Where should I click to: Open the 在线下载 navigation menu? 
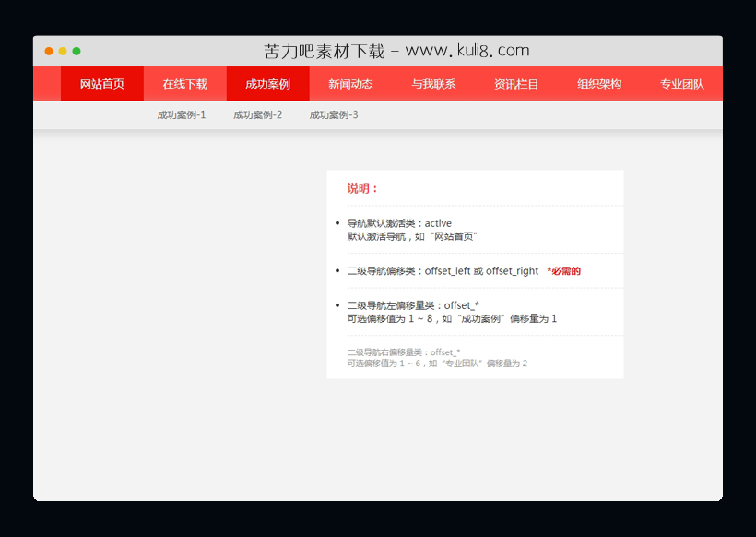pyautogui.click(x=184, y=83)
